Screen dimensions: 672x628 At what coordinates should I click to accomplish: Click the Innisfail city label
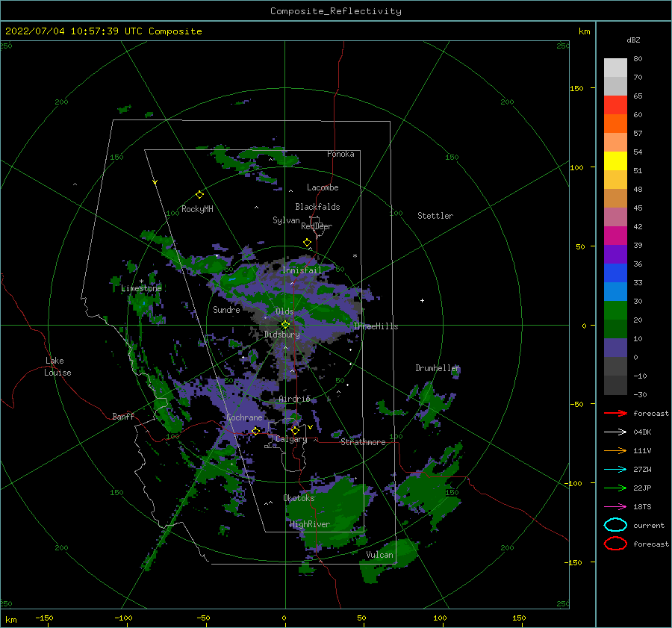(302, 270)
